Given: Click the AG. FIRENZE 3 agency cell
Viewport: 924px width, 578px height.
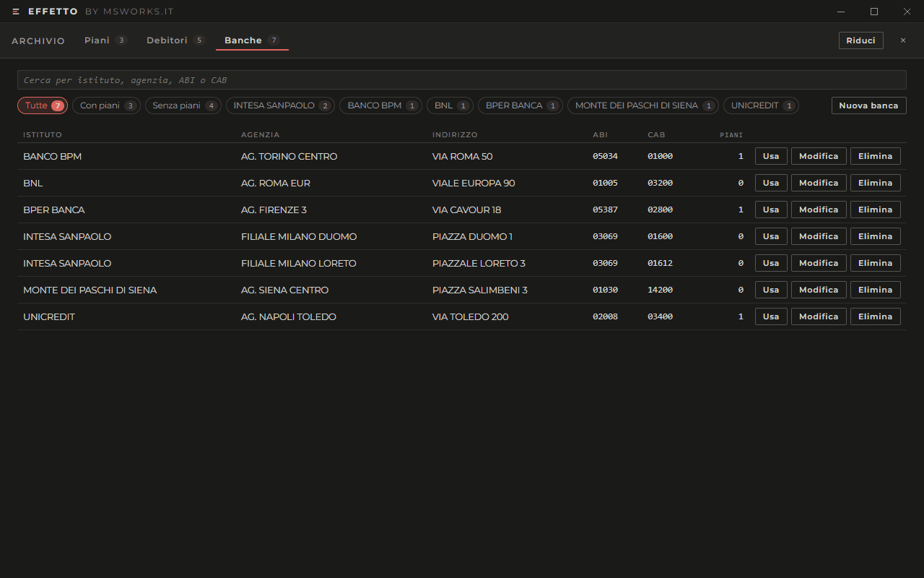Looking at the screenshot, I should (x=274, y=210).
